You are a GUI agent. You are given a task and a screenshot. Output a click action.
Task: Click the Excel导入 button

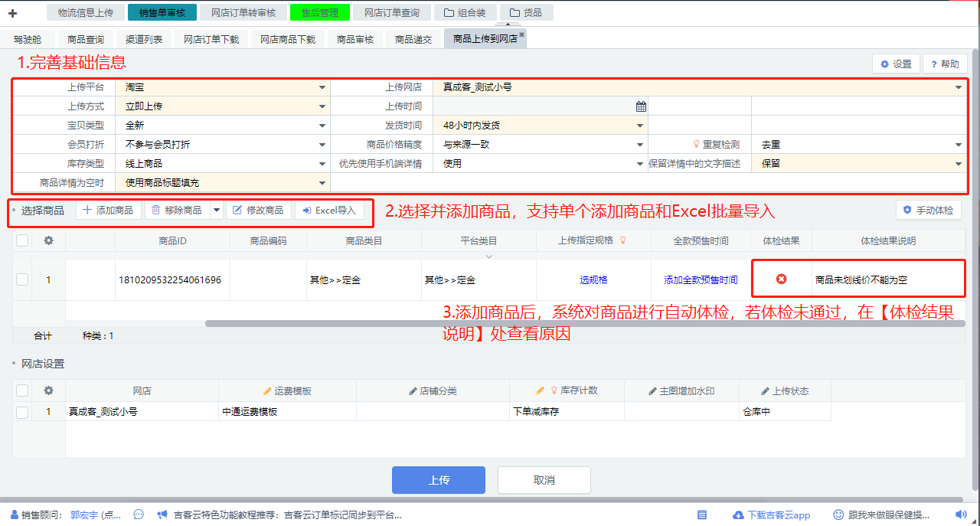[329, 211]
